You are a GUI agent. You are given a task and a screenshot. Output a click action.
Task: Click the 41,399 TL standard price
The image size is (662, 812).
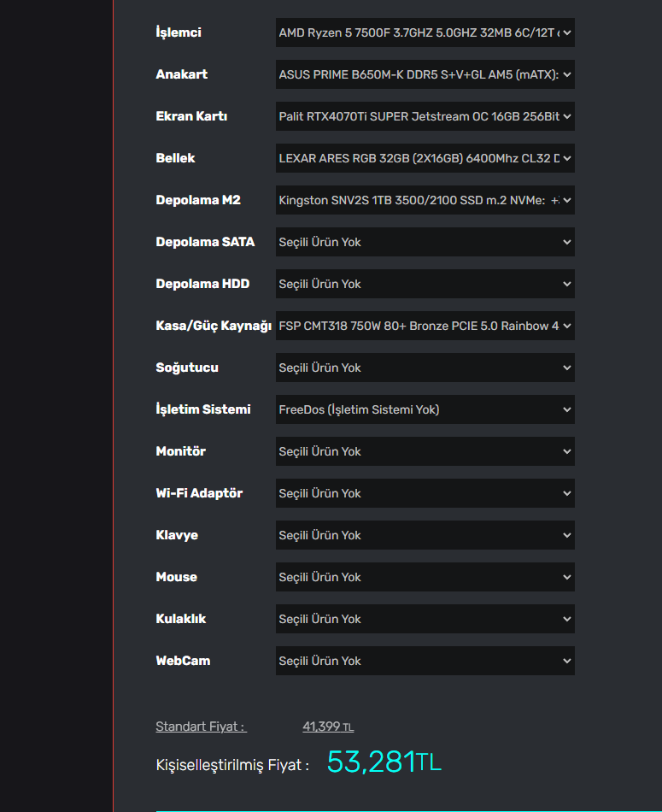328,727
